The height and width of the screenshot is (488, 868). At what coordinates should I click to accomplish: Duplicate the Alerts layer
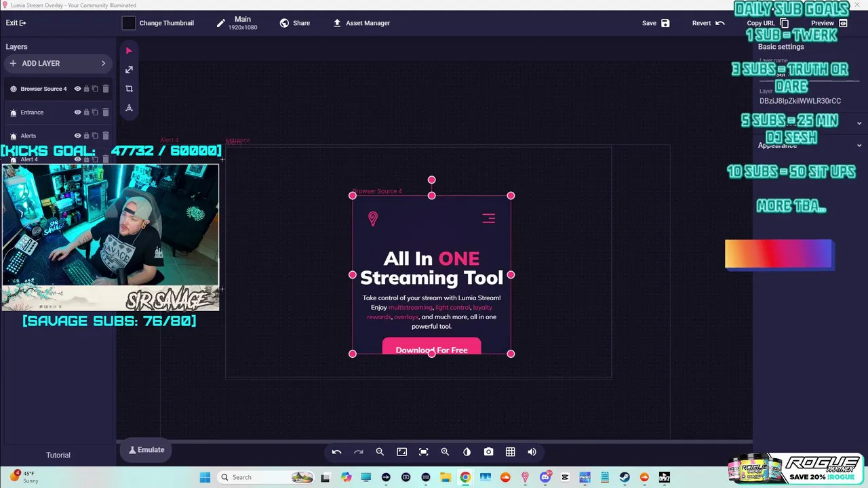click(x=95, y=136)
